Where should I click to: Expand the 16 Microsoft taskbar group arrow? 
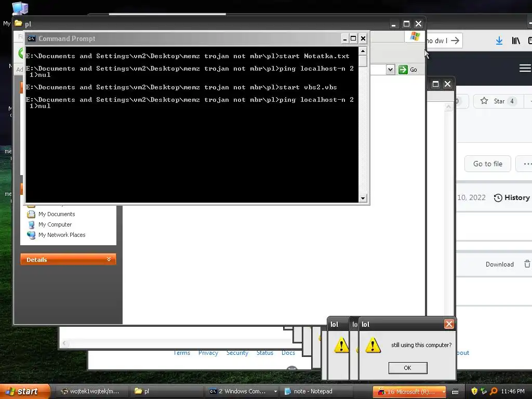[x=444, y=392]
